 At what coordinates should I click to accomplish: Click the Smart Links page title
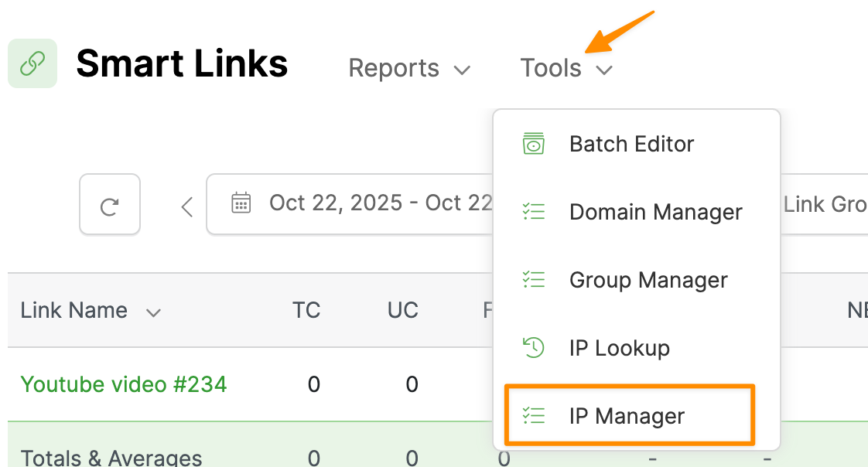[182, 63]
